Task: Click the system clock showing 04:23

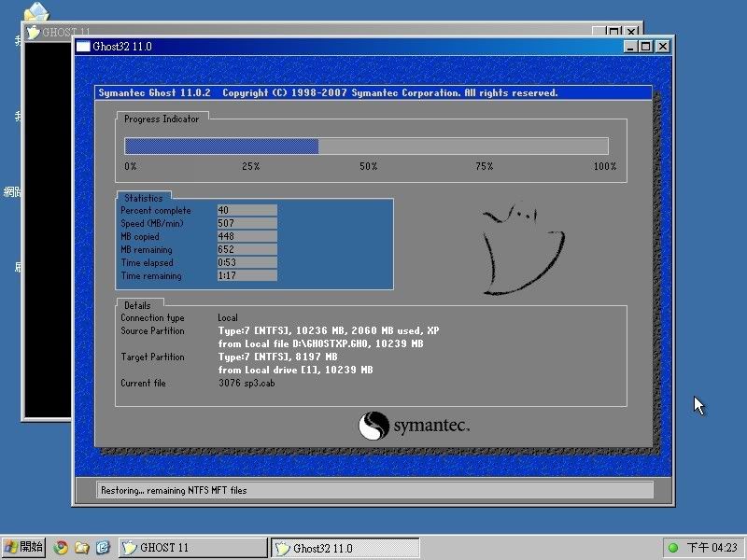Action: 712,548
